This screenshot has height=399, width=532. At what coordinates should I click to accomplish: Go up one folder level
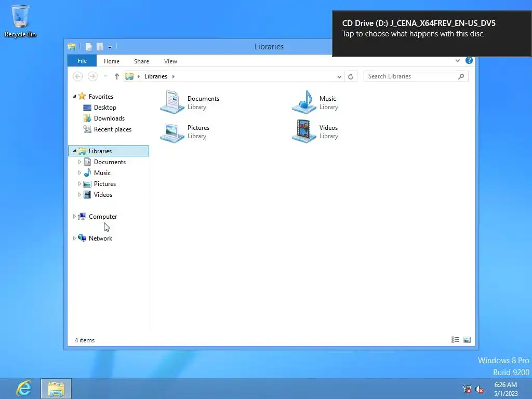[117, 77]
